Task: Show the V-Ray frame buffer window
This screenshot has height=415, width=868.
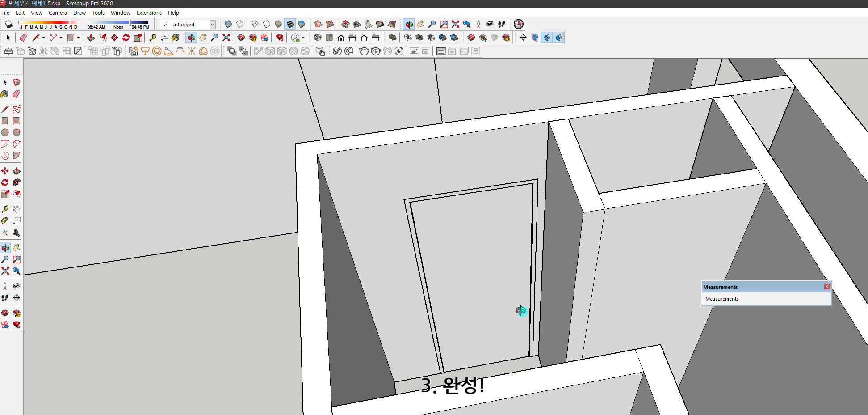Action: pyautogui.click(x=441, y=51)
